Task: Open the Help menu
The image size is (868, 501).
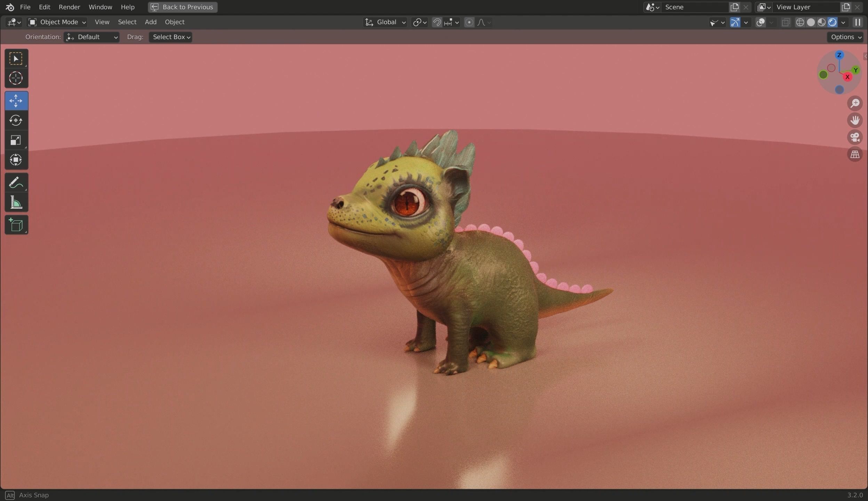Action: pos(128,7)
